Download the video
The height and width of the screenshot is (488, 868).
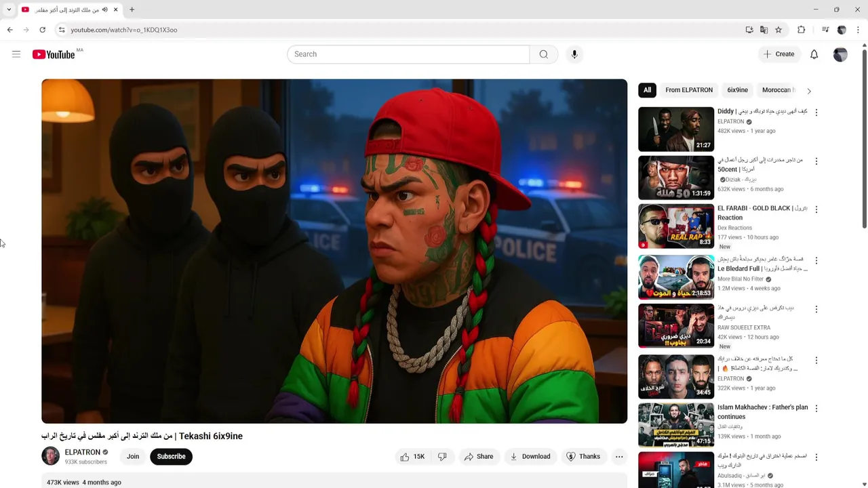click(x=530, y=457)
